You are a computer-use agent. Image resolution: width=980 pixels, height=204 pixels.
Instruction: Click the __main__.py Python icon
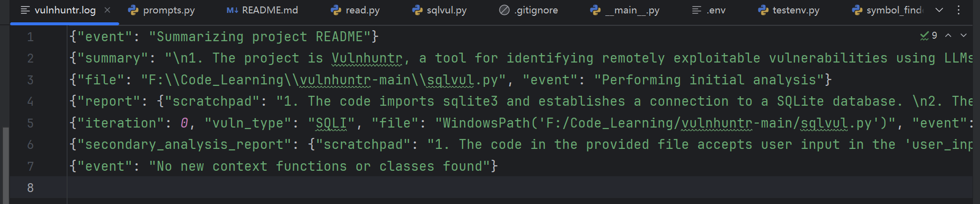tap(595, 10)
